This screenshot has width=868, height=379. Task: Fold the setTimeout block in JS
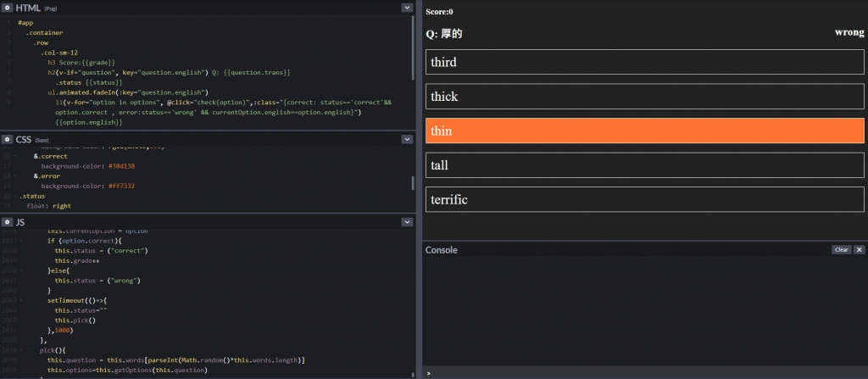point(21,300)
